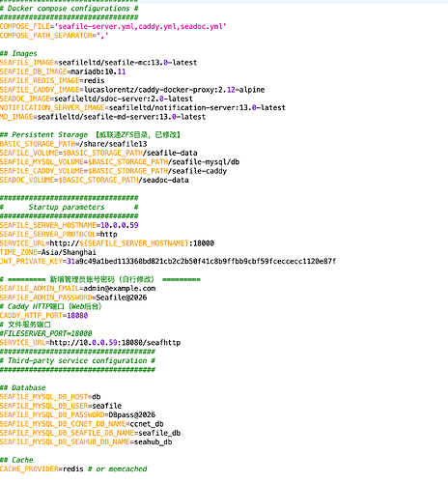Click the commented #FILESERVER_PORT line
Screen dimensions: 448x483
(46, 333)
